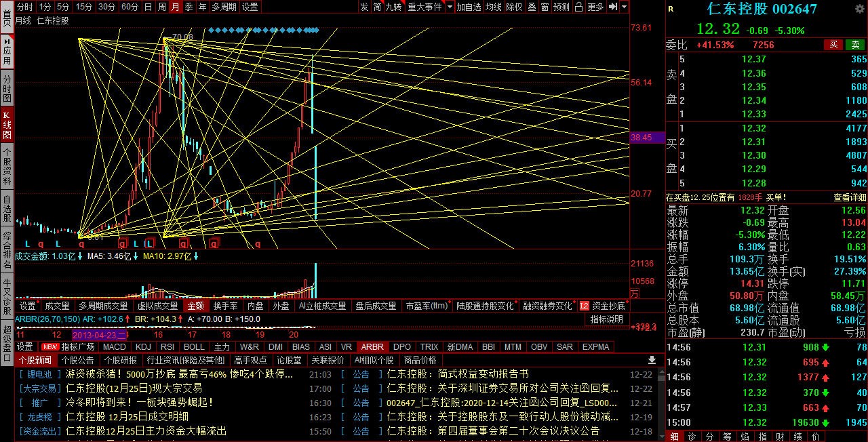The image size is (868, 442).
Task: Open 多周期 multi-period view
Action: tap(224, 7)
